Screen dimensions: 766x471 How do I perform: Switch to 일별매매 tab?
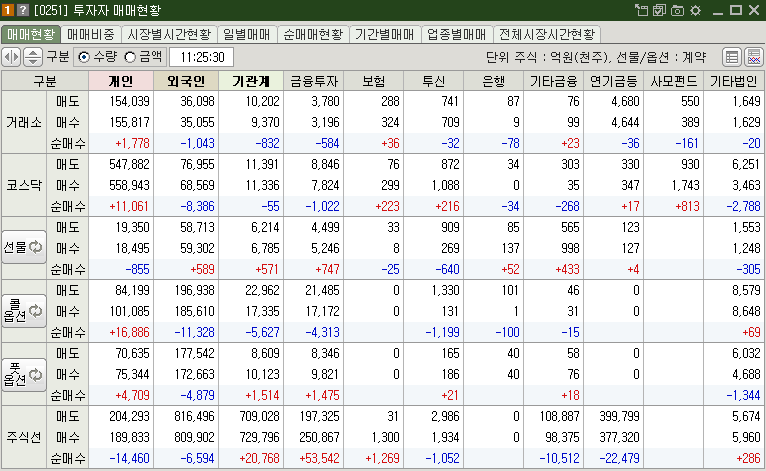pyautogui.click(x=247, y=34)
